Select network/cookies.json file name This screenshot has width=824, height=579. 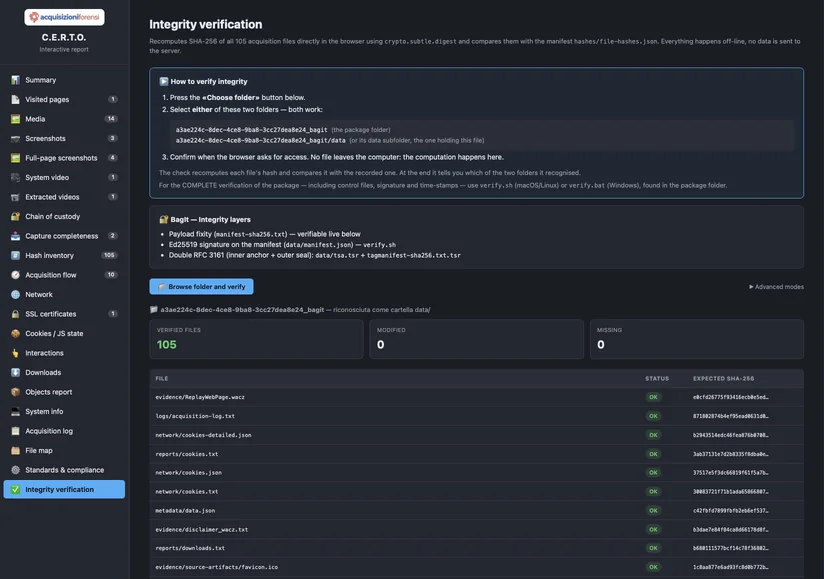[x=189, y=473]
